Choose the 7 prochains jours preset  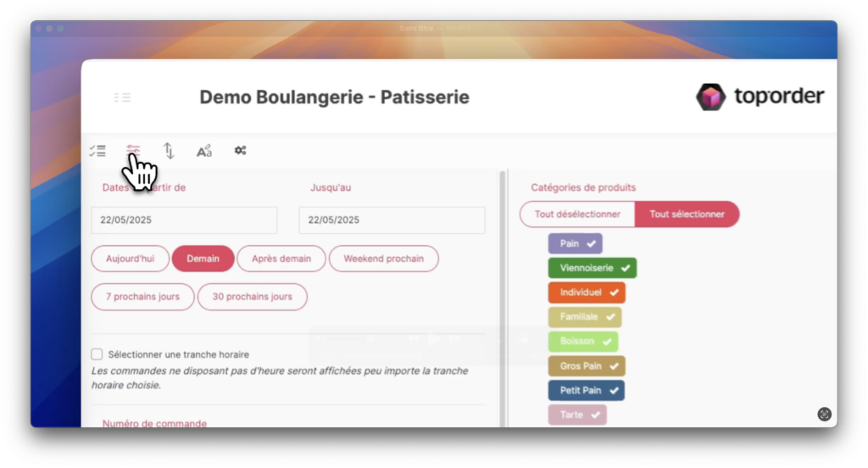click(x=142, y=297)
